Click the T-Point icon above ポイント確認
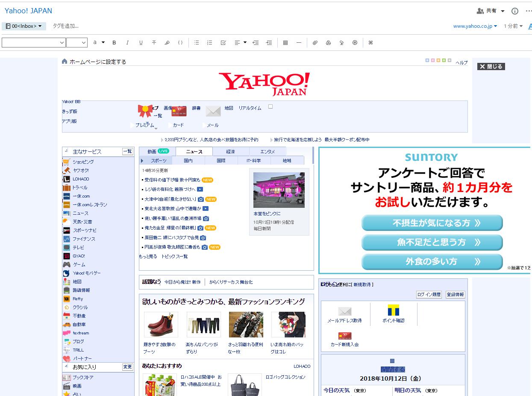532x396 pixels. (x=393, y=310)
